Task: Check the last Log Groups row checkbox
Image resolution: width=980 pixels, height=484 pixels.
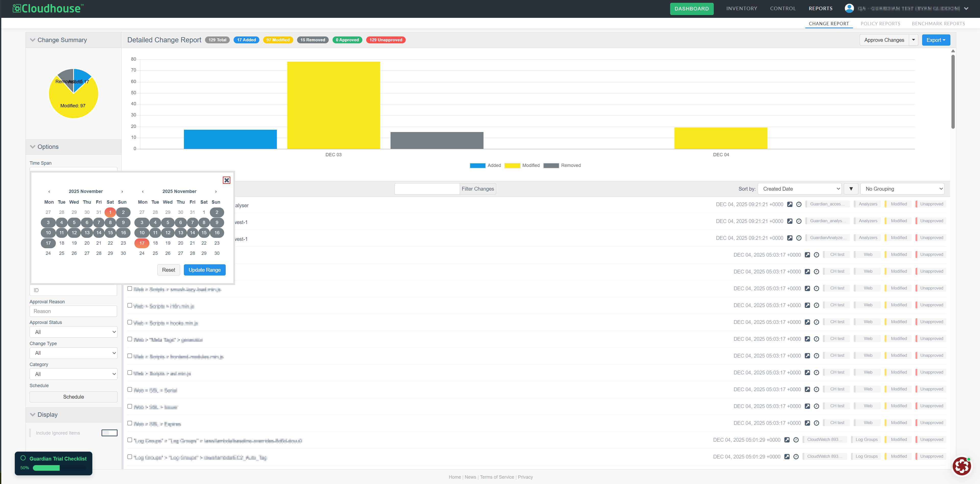Action: [130, 457]
